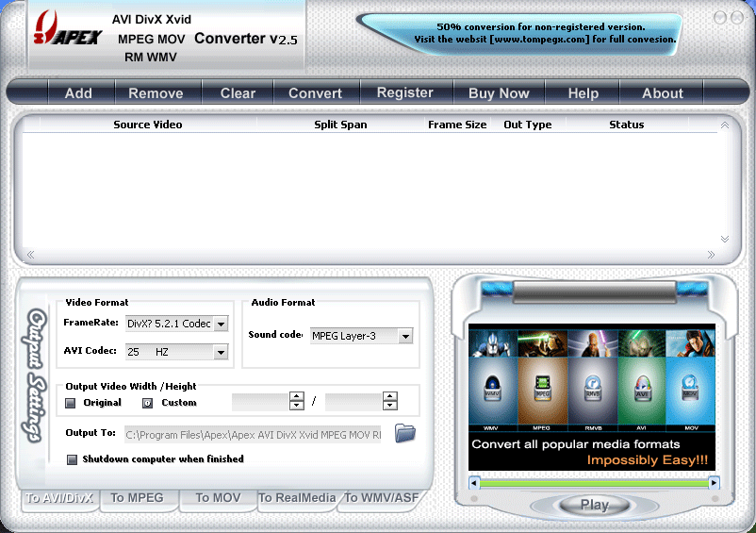Click the MOV format icon in preview
This screenshot has height=533, width=756.
pos(690,388)
